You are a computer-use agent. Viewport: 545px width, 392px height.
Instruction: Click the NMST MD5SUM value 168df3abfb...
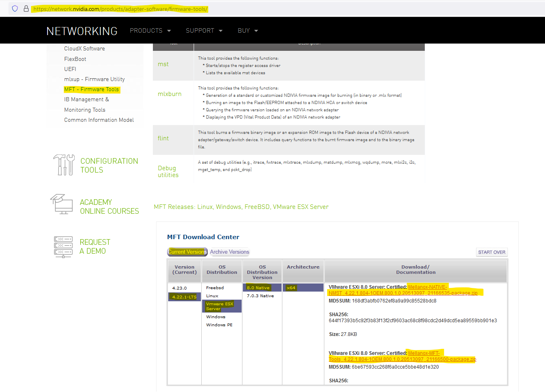coord(394,300)
